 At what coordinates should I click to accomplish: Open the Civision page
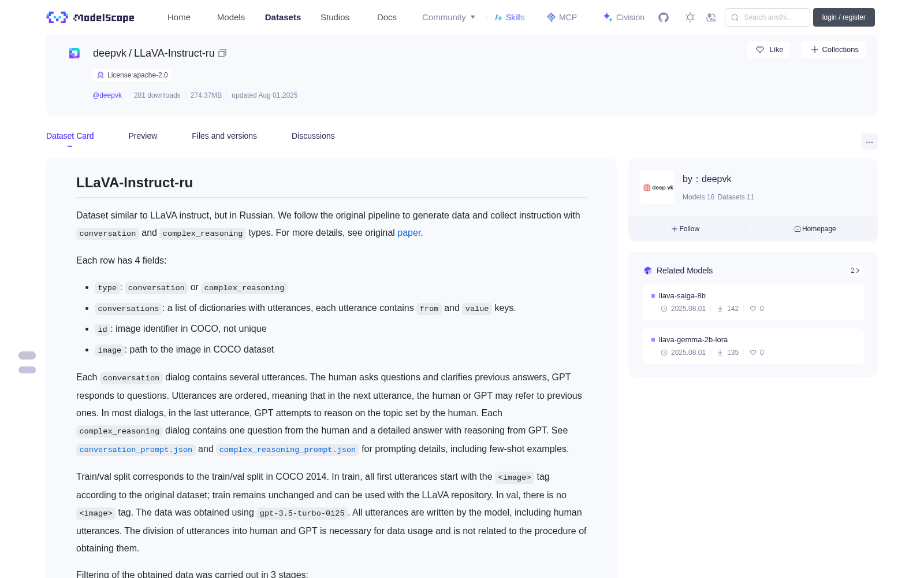(x=624, y=17)
